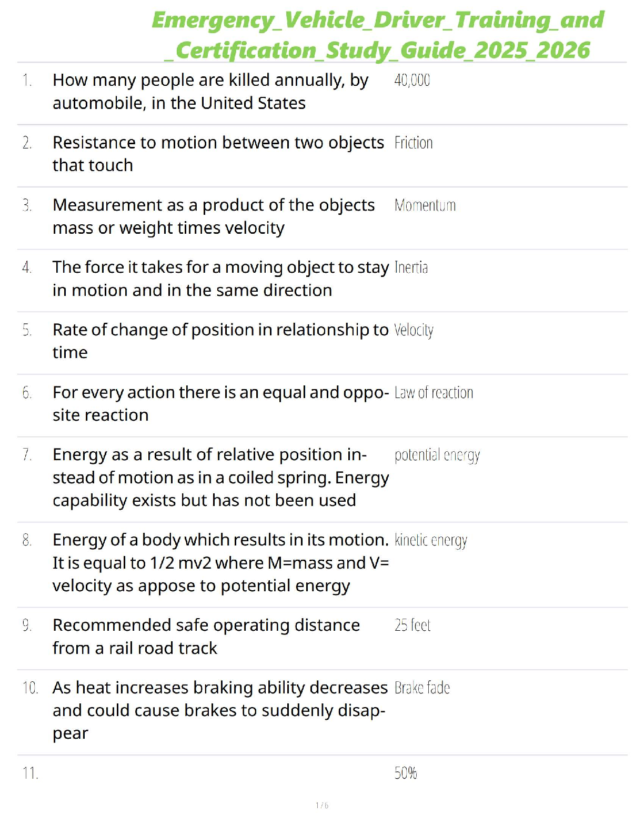This screenshot has height=834, width=644.
Task: Click the "Law of reaction" answer
Action: [434, 393]
